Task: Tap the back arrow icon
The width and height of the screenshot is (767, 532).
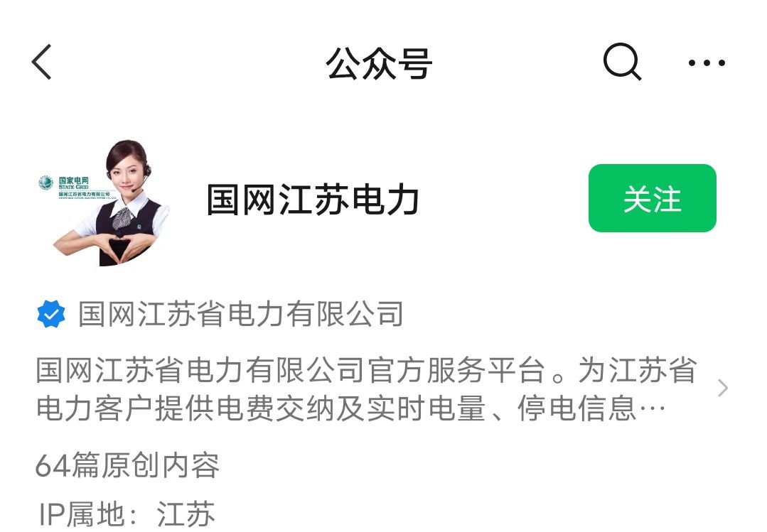Action: 41,62
